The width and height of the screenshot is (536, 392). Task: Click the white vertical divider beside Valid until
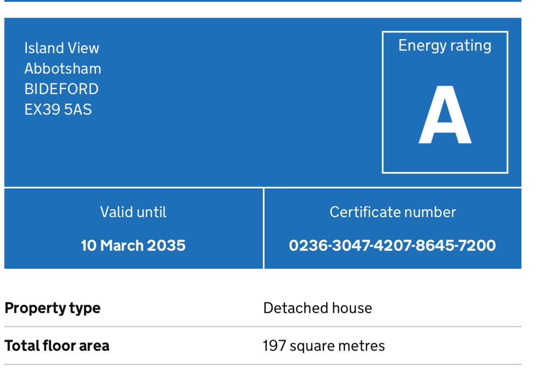pyautogui.click(x=263, y=228)
